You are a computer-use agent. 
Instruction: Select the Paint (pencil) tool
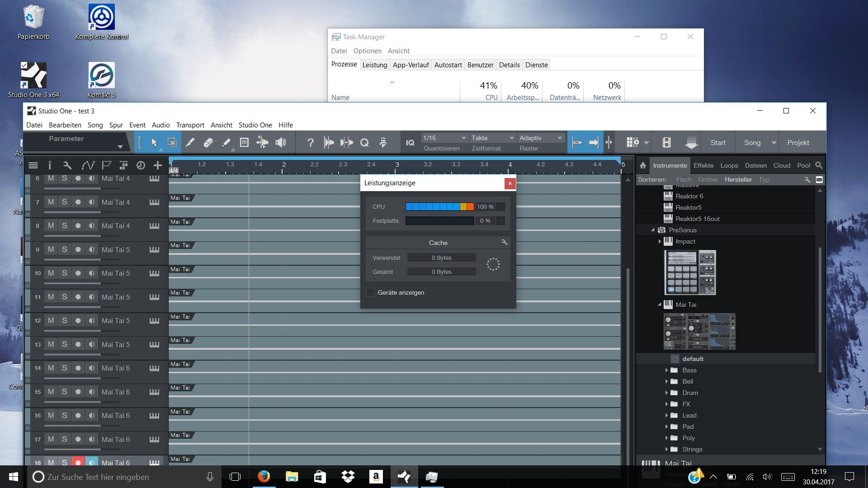(226, 143)
